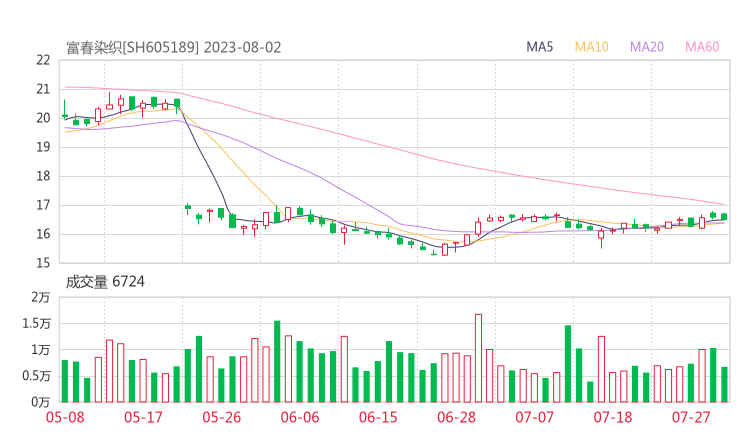Select the 05-26 date label

click(222, 417)
